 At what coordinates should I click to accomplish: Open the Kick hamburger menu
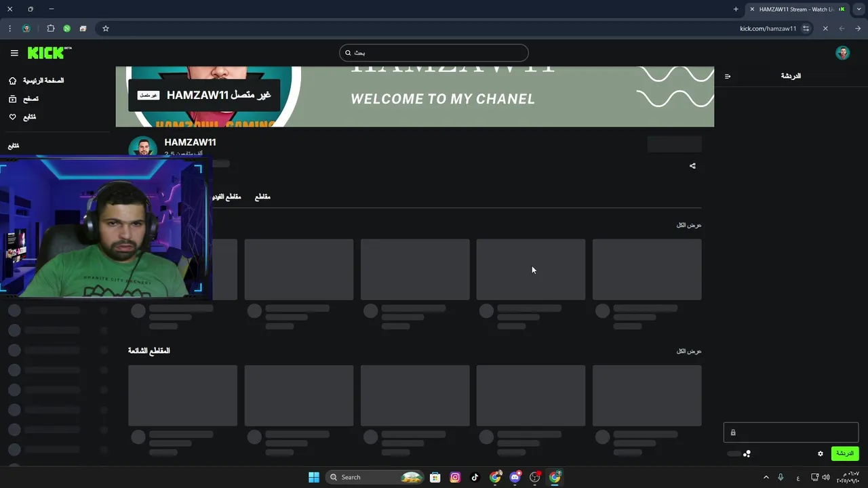tap(14, 53)
